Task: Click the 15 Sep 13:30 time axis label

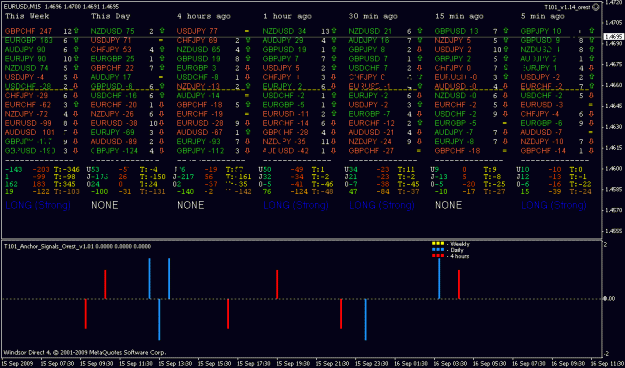Action: coord(175,364)
